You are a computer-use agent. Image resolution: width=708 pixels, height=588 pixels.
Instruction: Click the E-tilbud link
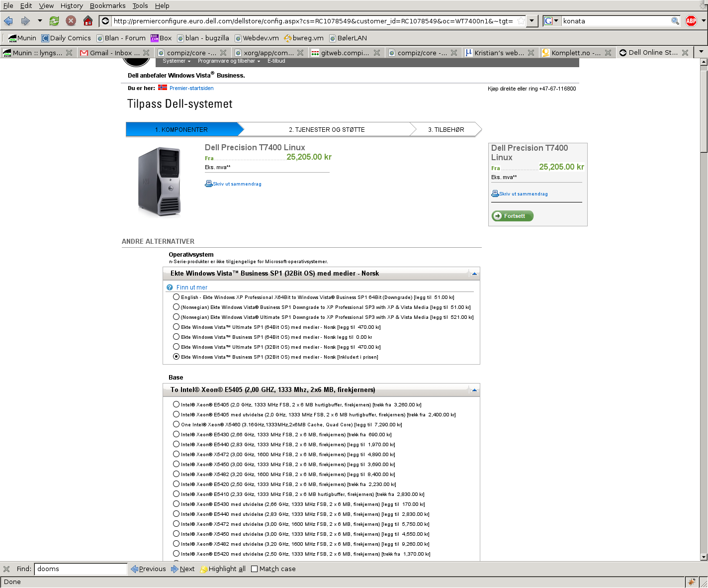pos(276,61)
